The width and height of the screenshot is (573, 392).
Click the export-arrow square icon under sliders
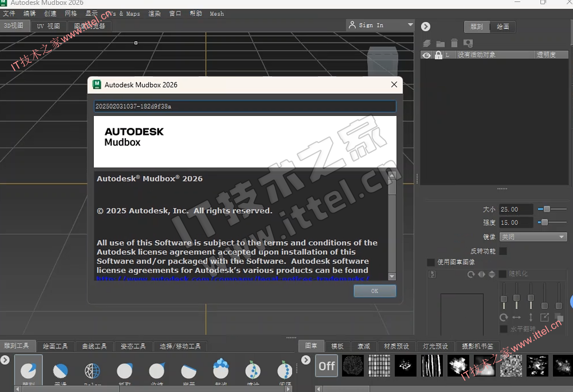[x=545, y=318]
